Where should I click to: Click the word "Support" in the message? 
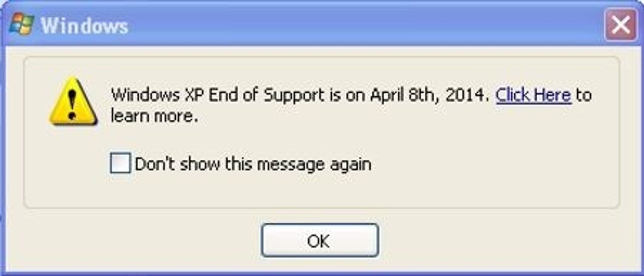point(294,96)
